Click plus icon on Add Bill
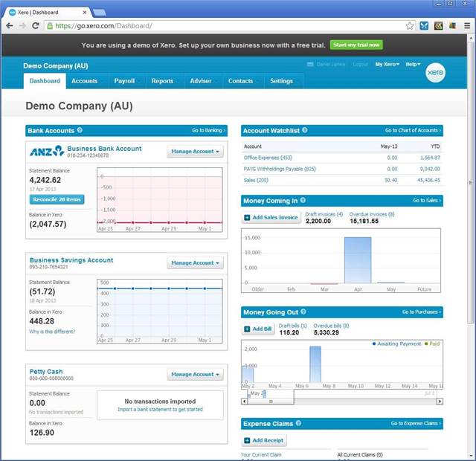This screenshot has width=476, height=461. (247, 329)
